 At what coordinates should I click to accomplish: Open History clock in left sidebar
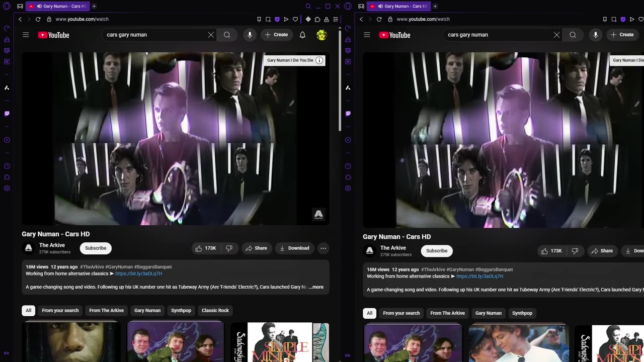(7, 166)
